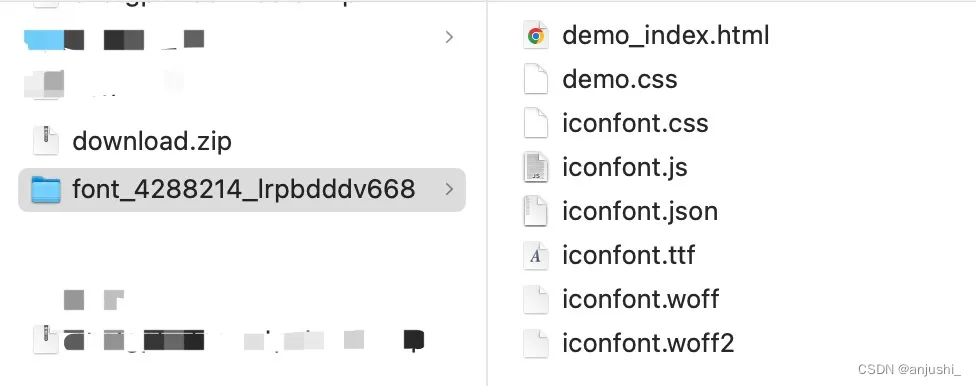The image size is (976, 386).
Task: Click the download.zip archive icon
Action: 46,141
